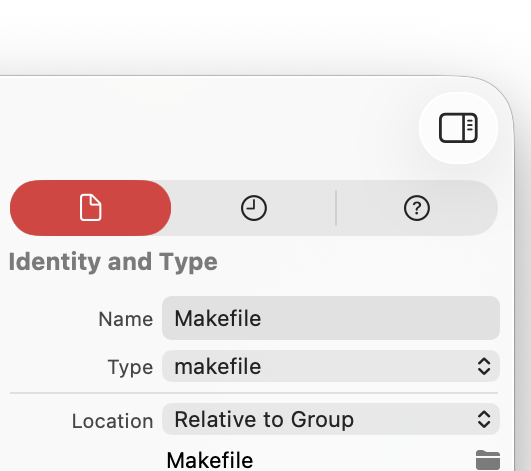Select the File inspector tab

90,208
